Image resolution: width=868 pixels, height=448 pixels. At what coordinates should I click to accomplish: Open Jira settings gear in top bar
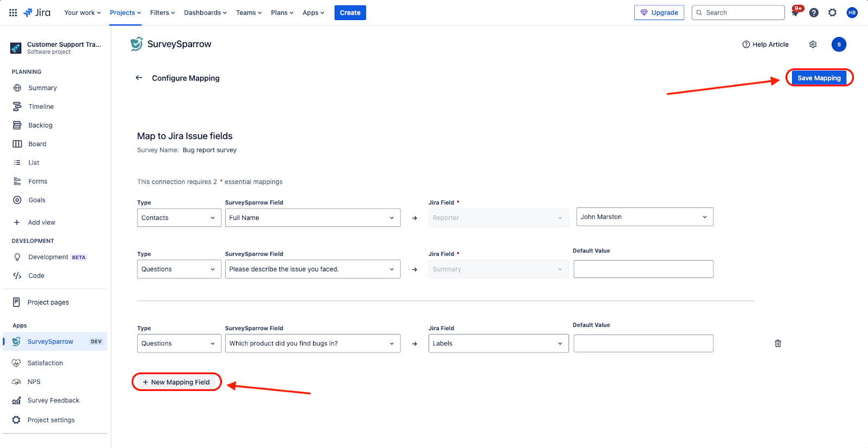[832, 12]
